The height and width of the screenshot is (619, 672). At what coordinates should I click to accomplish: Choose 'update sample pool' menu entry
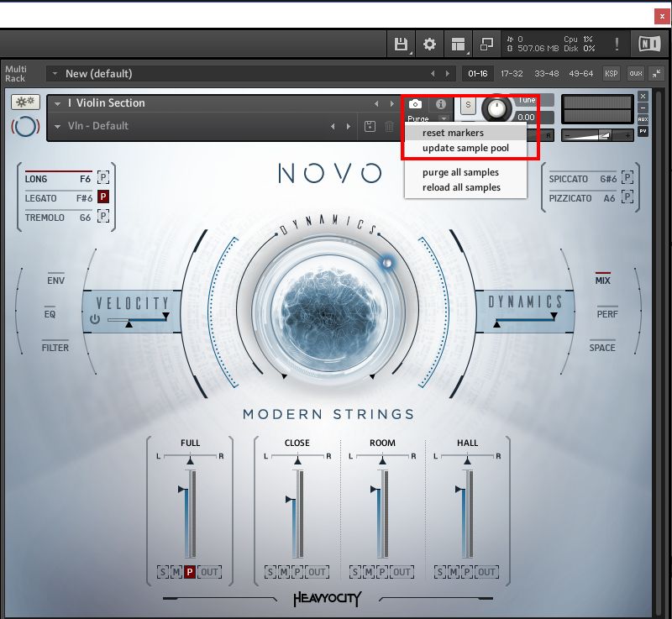pos(465,148)
